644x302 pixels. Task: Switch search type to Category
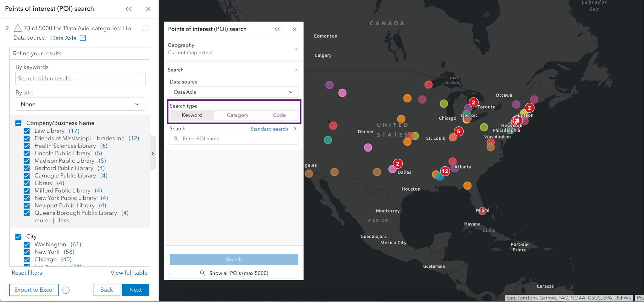coord(237,115)
